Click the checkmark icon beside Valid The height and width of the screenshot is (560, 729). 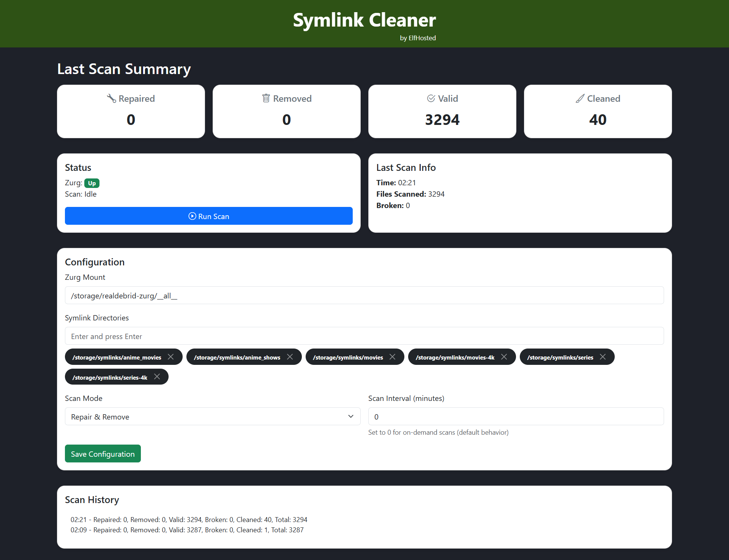tap(431, 98)
